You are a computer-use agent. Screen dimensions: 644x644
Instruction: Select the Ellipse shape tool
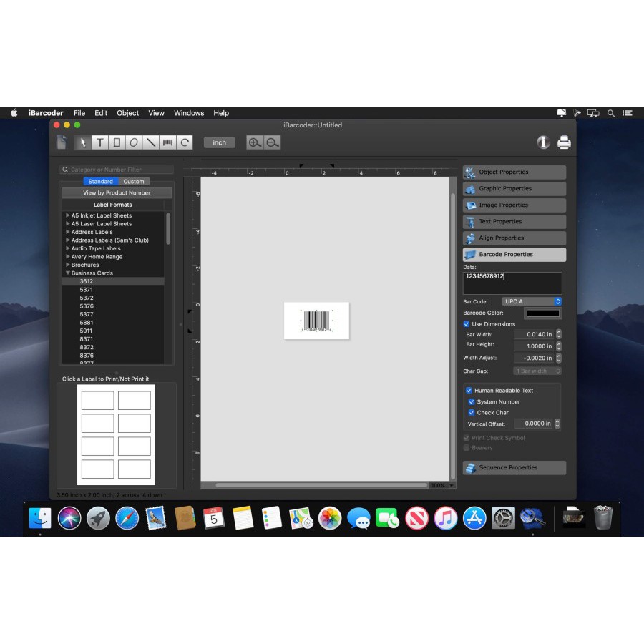134,142
